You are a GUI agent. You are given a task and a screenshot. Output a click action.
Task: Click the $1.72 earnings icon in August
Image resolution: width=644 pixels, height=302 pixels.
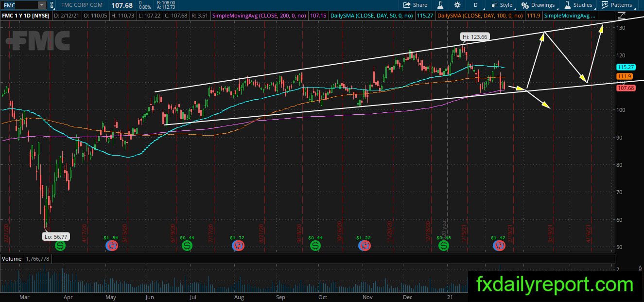coord(237,246)
